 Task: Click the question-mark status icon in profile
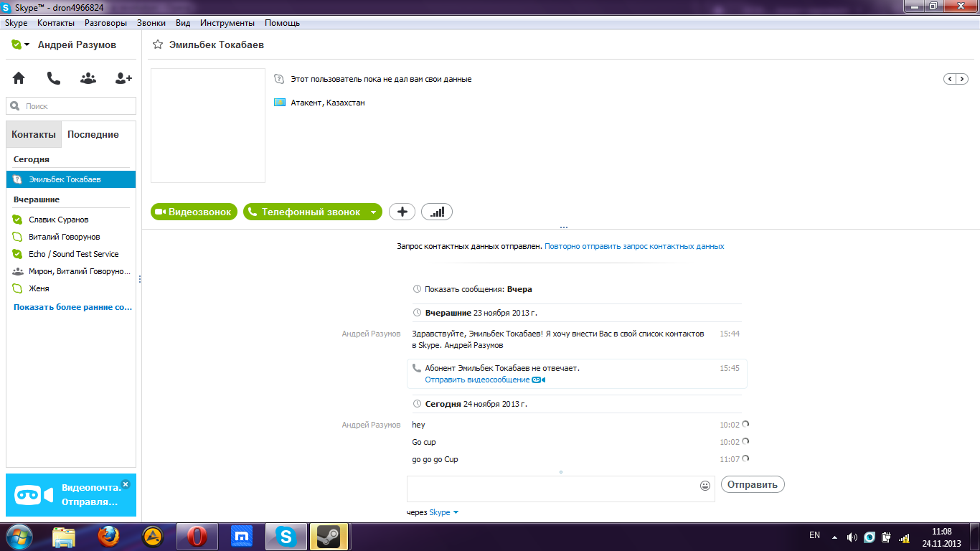pyautogui.click(x=280, y=79)
